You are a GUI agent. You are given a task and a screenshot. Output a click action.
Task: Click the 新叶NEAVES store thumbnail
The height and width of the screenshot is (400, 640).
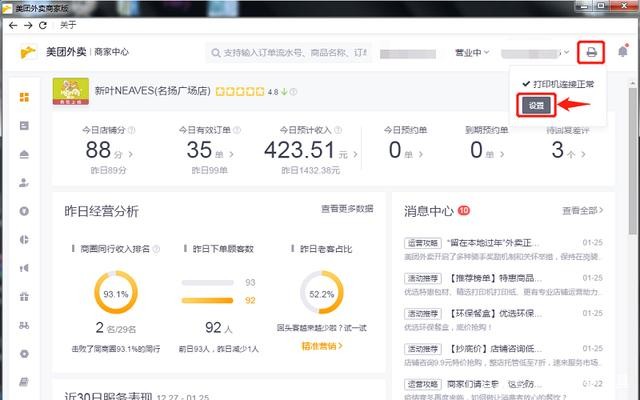71,91
